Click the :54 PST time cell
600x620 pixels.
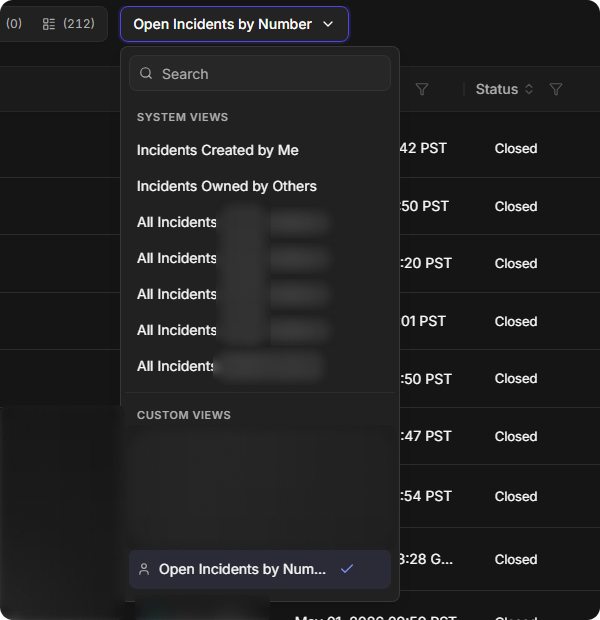pyautogui.click(x=426, y=497)
